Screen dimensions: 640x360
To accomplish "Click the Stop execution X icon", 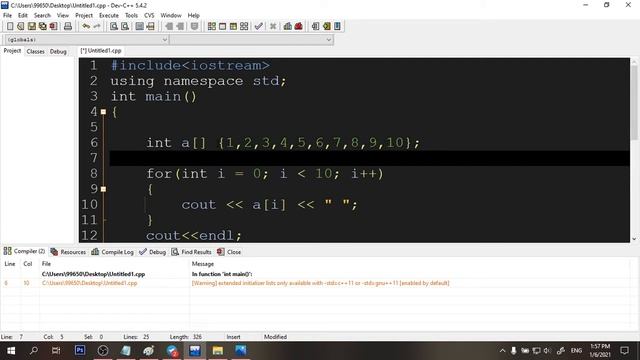I will [273, 27].
